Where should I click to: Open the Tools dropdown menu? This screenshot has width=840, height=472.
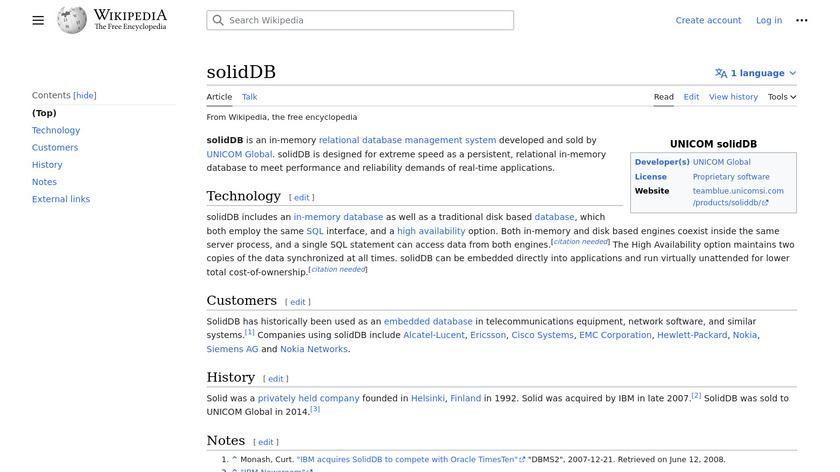[782, 97]
